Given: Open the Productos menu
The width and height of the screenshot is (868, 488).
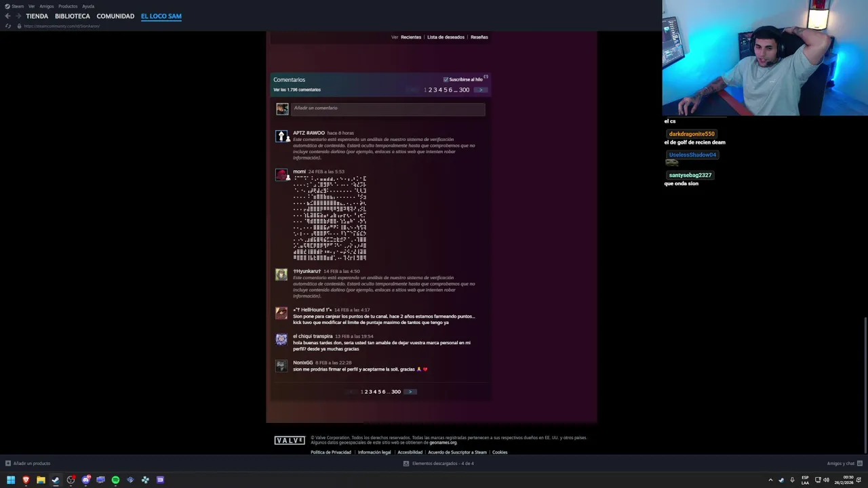Looking at the screenshot, I should [68, 6].
